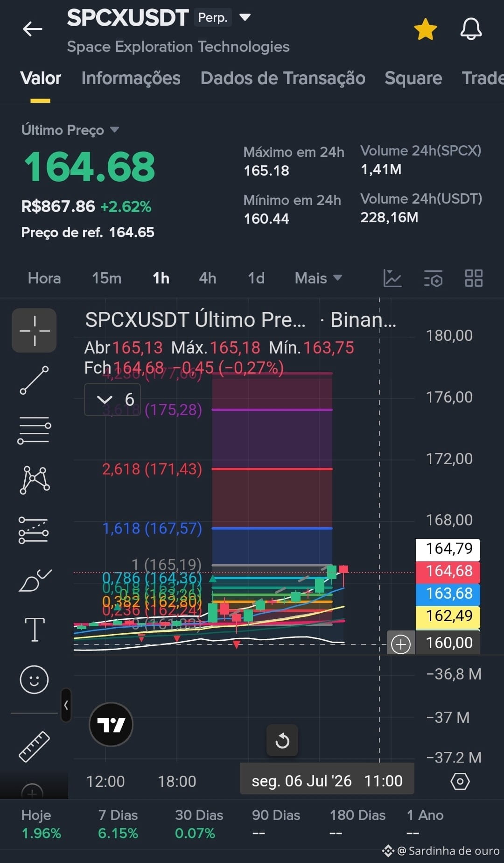Select the brush drawing tool
The width and height of the screenshot is (504, 863).
(35, 580)
